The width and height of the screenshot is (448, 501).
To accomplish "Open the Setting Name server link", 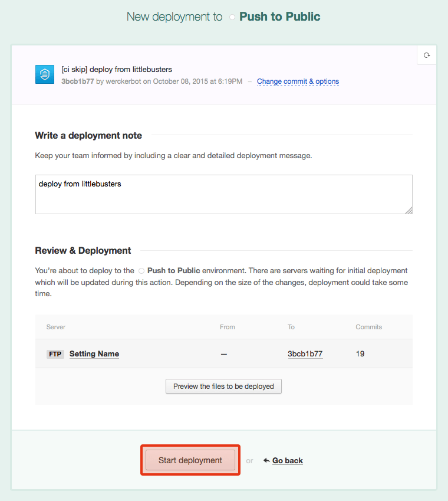I will (x=94, y=354).
